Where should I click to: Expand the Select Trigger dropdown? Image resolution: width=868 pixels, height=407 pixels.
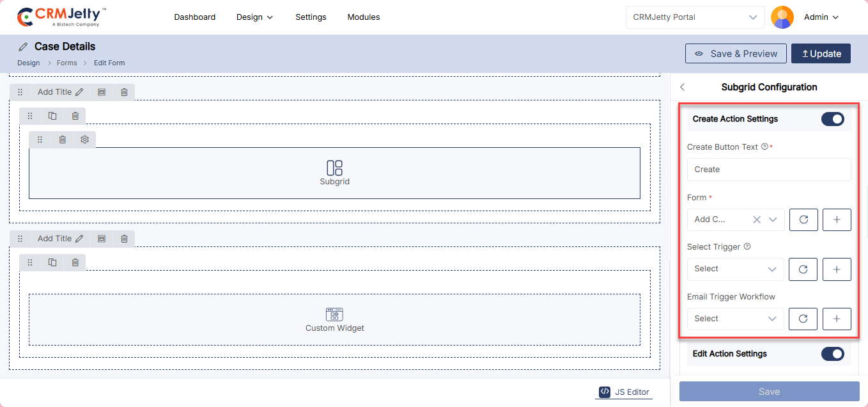(735, 269)
